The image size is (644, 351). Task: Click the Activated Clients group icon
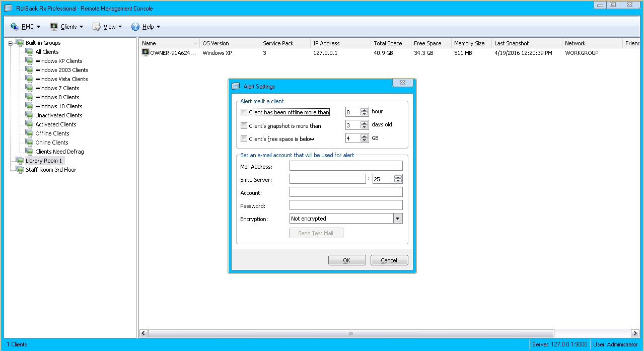tap(29, 124)
